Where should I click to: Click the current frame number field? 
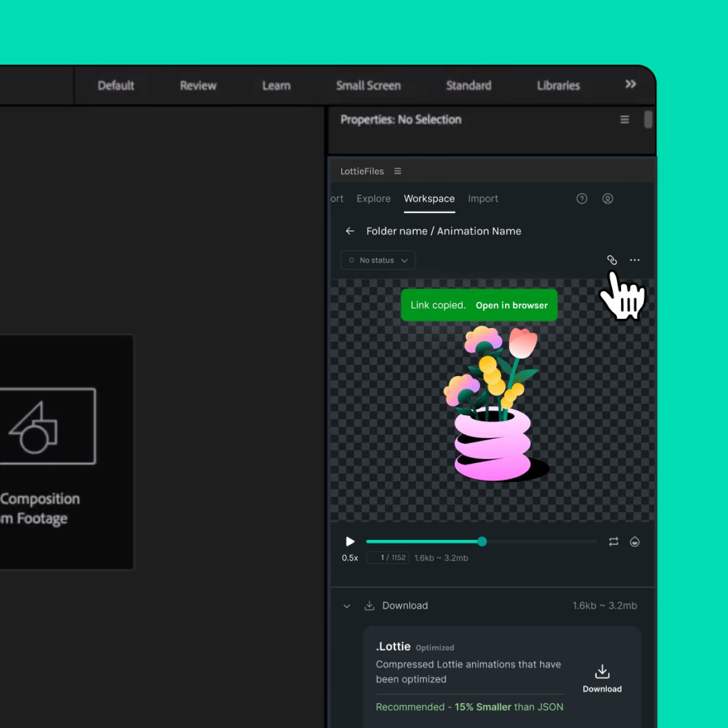(x=387, y=558)
